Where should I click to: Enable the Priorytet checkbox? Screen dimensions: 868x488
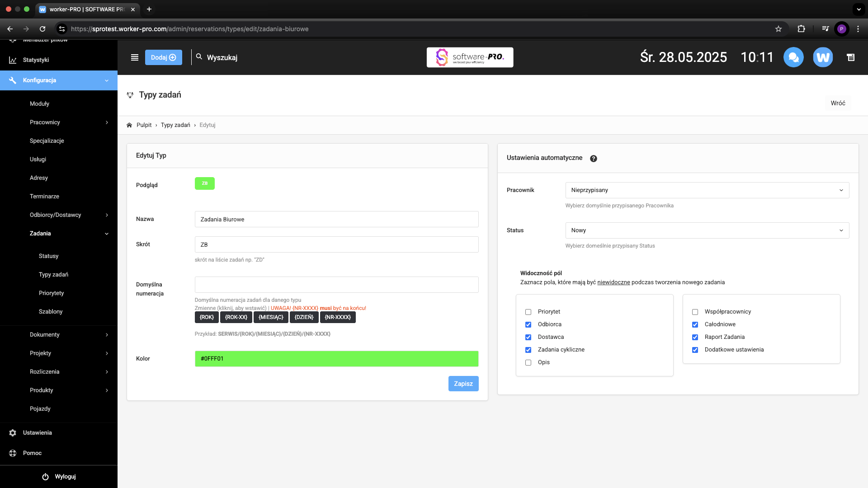pos(528,312)
